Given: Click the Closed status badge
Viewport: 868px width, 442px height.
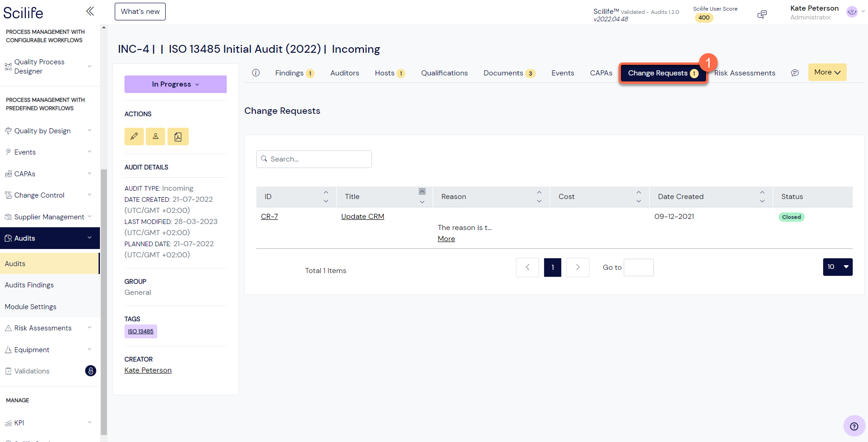Looking at the screenshot, I should pyautogui.click(x=792, y=217).
